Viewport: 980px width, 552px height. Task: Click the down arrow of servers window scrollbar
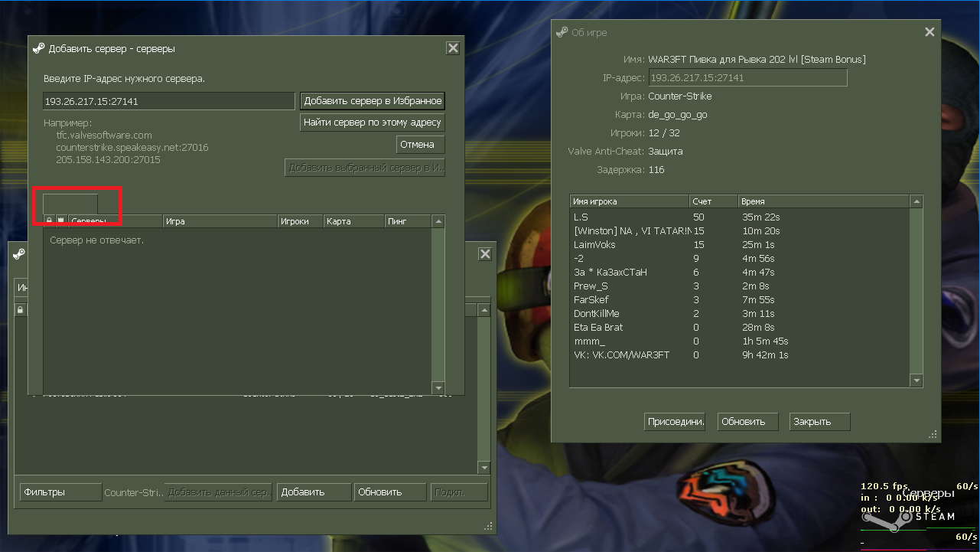pos(483,467)
